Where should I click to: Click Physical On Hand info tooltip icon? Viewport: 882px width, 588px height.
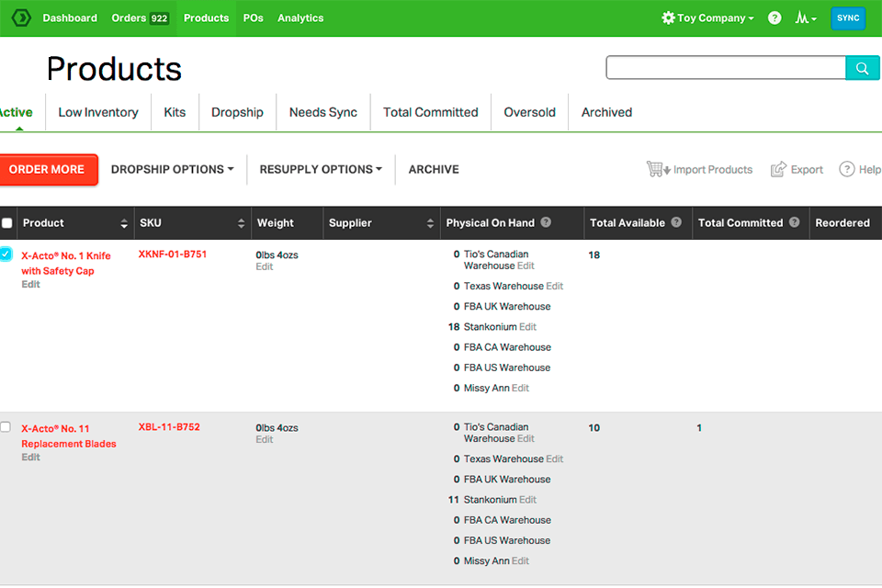[546, 222]
